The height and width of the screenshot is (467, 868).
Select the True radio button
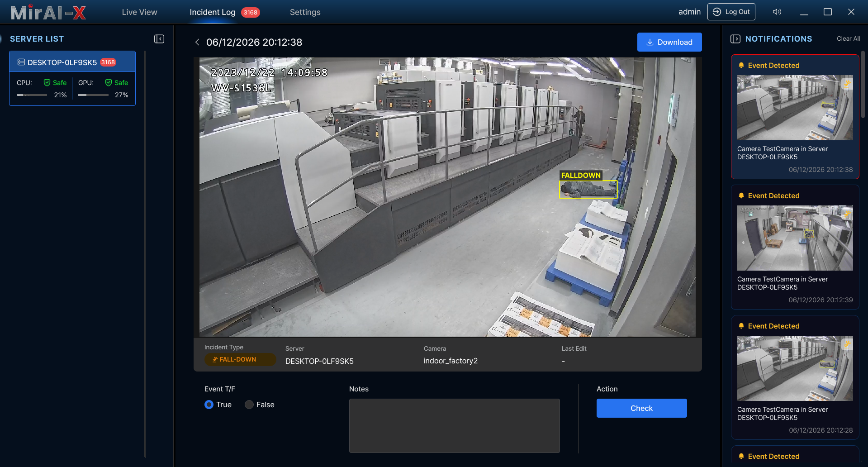(209, 405)
